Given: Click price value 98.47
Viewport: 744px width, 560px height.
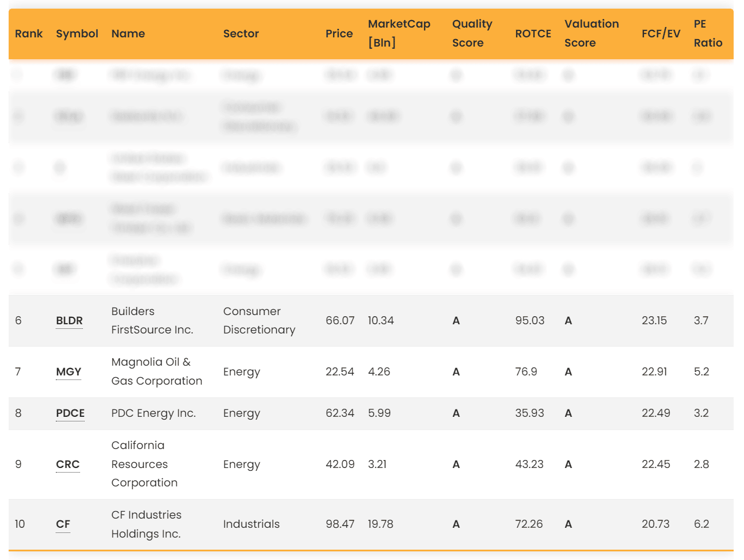Looking at the screenshot, I should tap(340, 524).
